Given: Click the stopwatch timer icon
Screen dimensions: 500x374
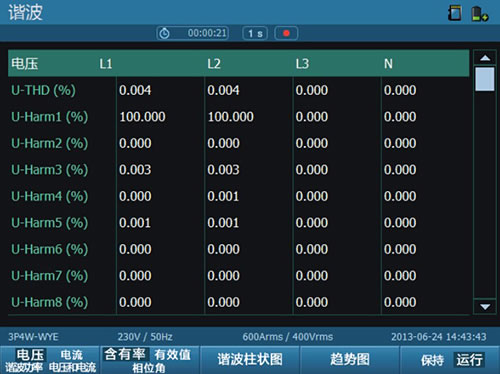Looking at the screenshot, I should [164, 33].
